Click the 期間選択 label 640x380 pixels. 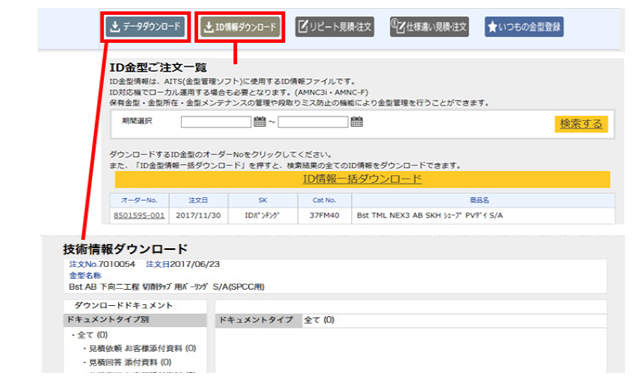tap(137, 121)
